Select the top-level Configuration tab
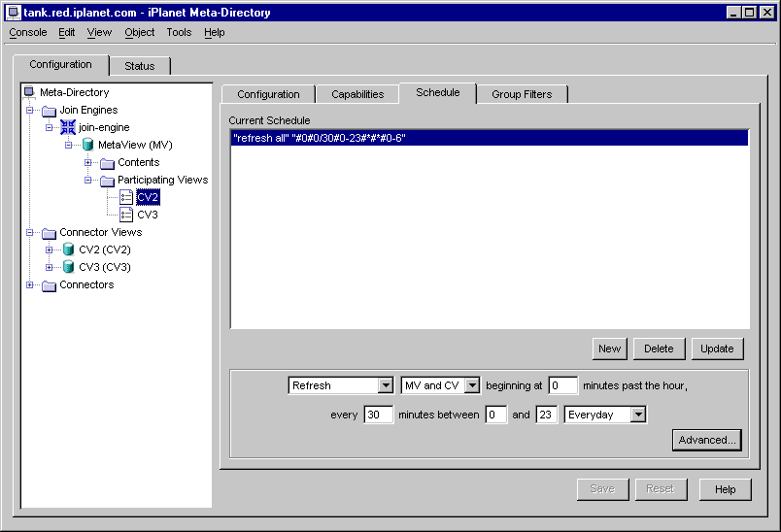The height and width of the screenshot is (532, 781). pos(61,64)
